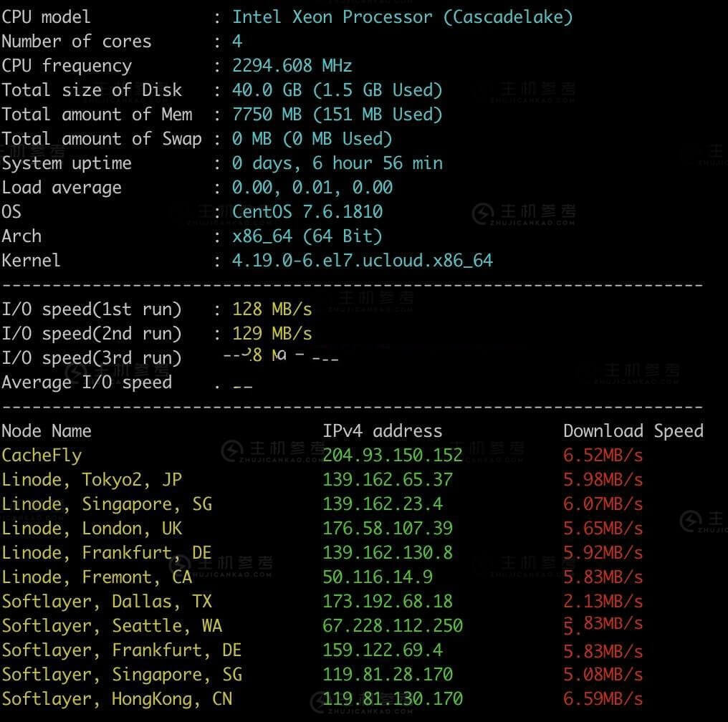Click the 129 MB/s second run result
This screenshot has width=728, height=722.
(x=272, y=334)
